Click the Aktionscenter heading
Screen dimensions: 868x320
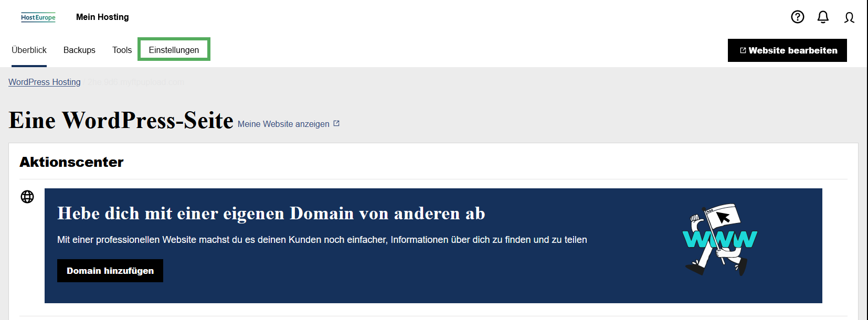(71, 162)
